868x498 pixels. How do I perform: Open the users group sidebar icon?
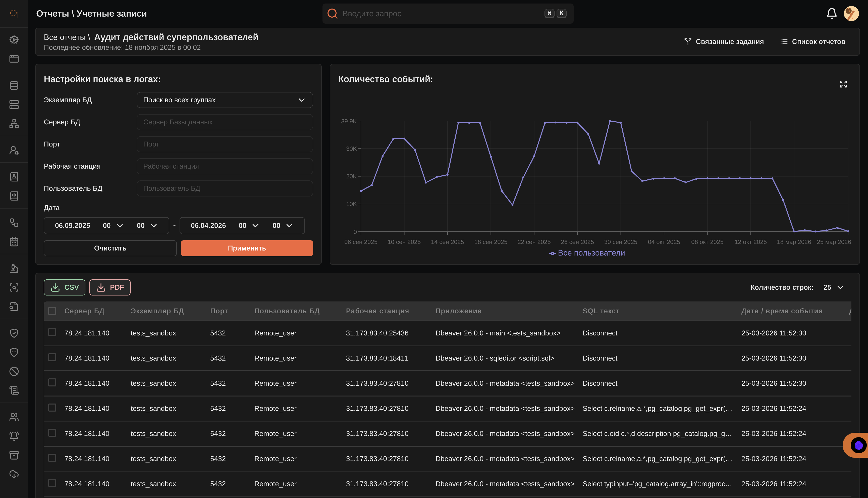coord(14,417)
